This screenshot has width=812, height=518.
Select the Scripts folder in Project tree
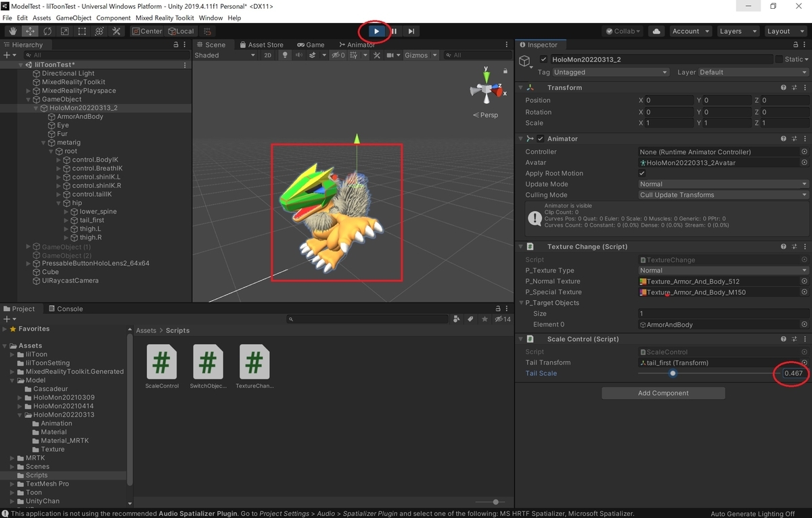coord(37,475)
